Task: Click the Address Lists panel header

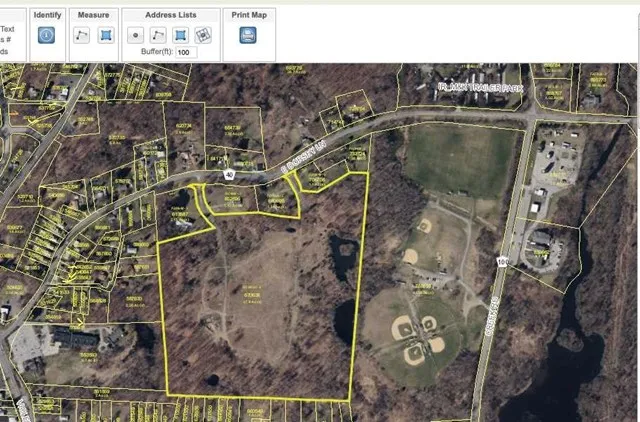Action: pos(169,16)
